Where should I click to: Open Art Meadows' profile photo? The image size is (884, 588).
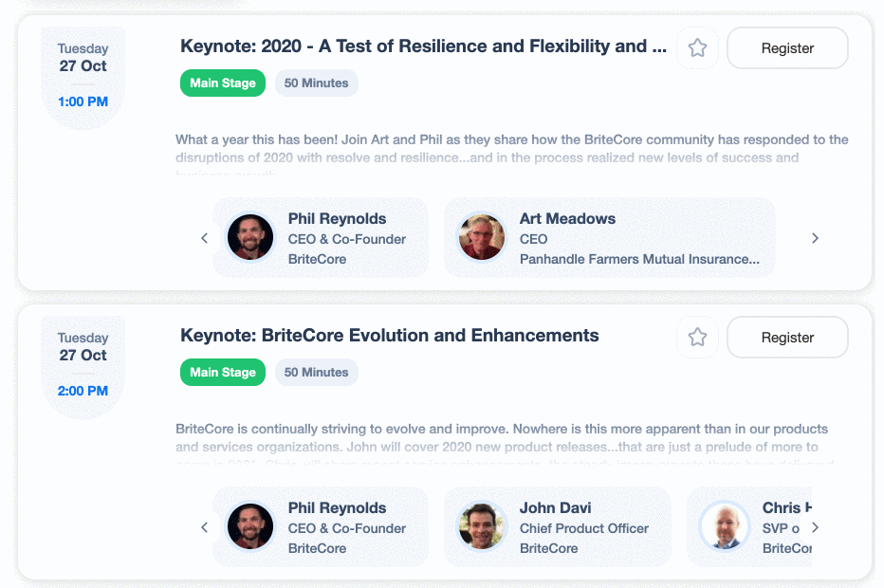point(482,237)
